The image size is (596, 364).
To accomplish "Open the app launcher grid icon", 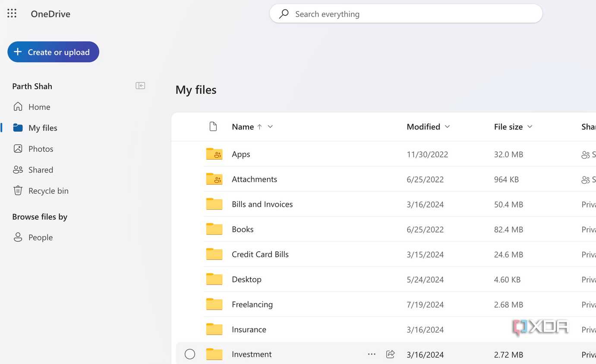I will click(x=12, y=14).
